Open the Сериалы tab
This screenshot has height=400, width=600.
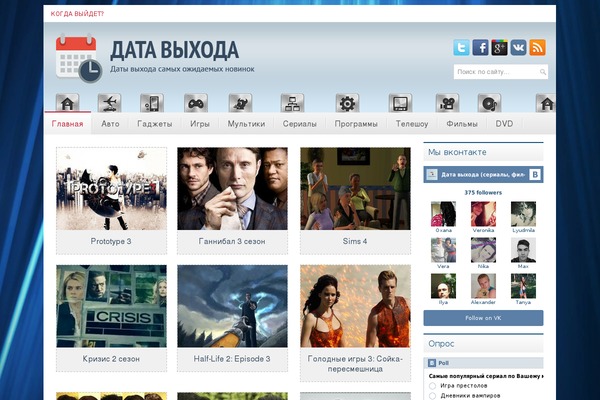(x=300, y=124)
